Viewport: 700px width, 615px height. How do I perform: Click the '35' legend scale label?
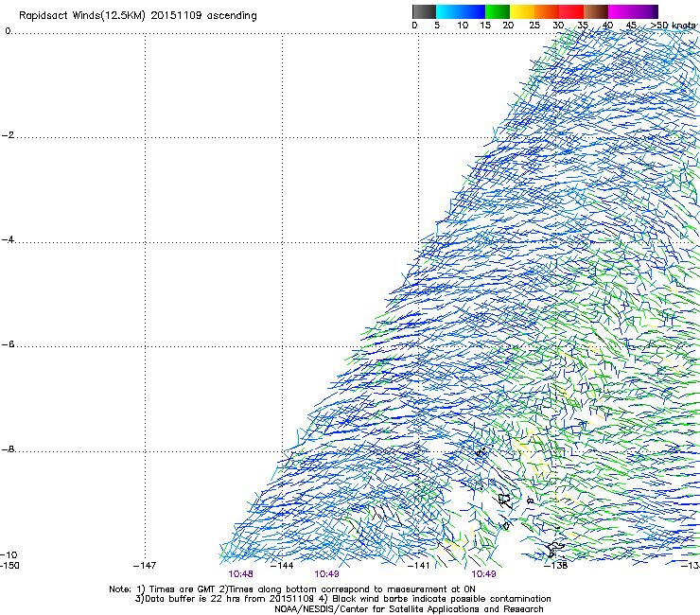[582, 26]
